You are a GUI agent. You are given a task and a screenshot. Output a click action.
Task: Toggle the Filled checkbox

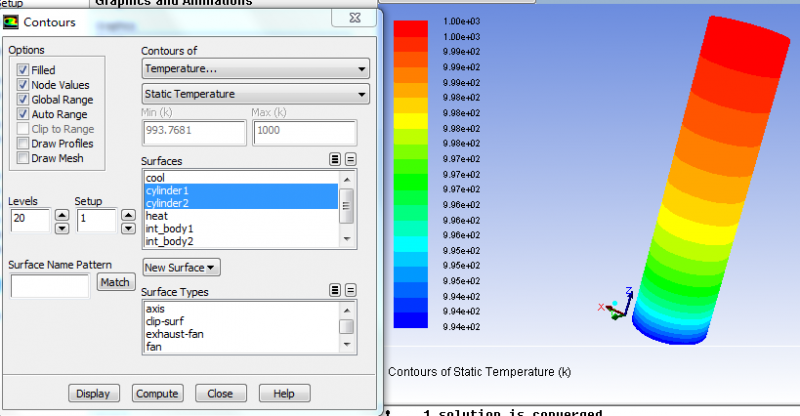point(23,70)
